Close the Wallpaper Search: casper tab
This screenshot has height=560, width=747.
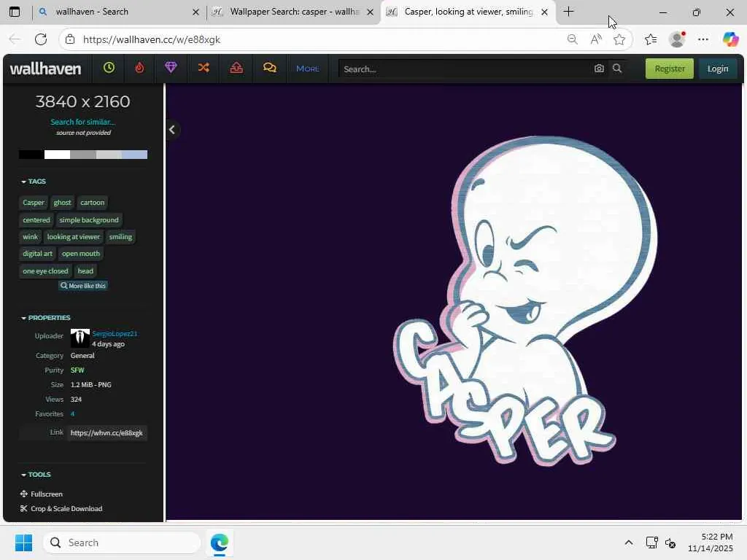click(370, 12)
